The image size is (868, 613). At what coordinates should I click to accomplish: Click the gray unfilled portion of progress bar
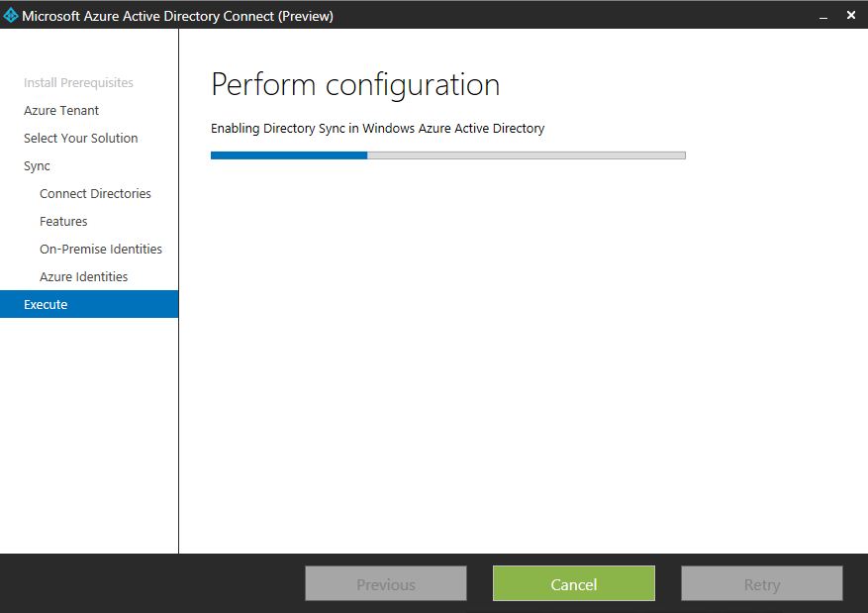(526, 155)
